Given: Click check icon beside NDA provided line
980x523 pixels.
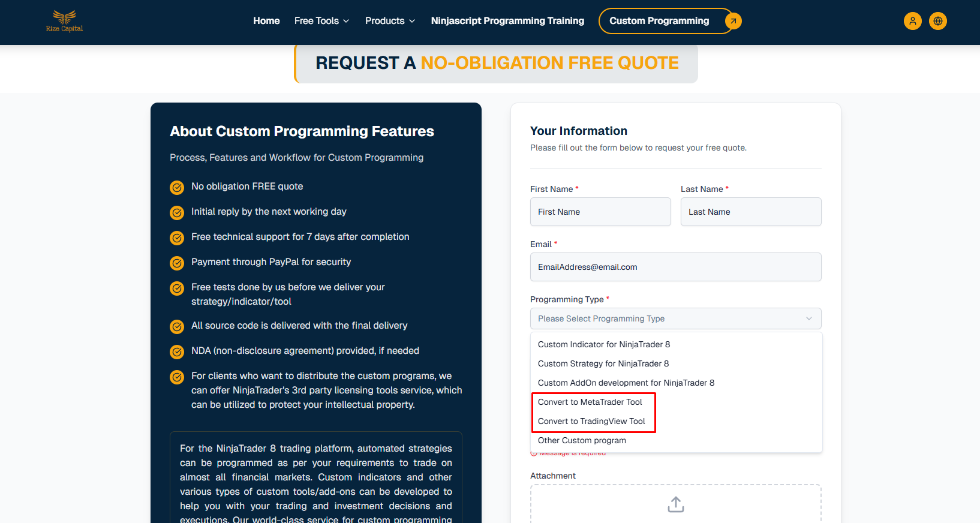Looking at the screenshot, I should tap(177, 352).
